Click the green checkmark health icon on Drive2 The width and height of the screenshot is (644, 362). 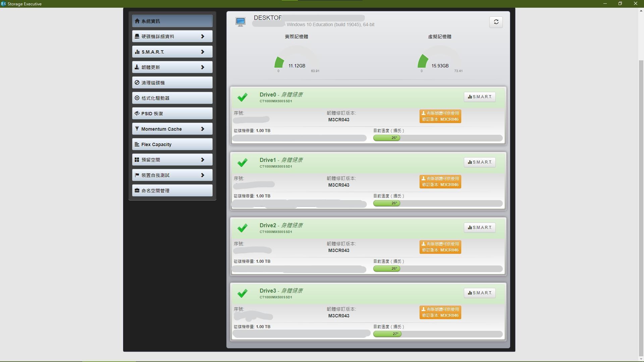click(242, 228)
